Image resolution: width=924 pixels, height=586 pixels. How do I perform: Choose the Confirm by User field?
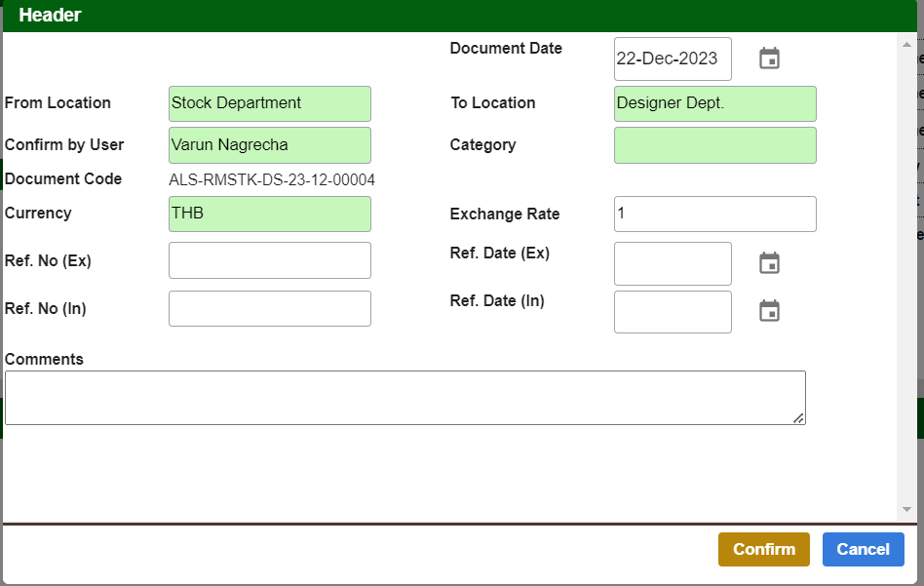pos(270,145)
